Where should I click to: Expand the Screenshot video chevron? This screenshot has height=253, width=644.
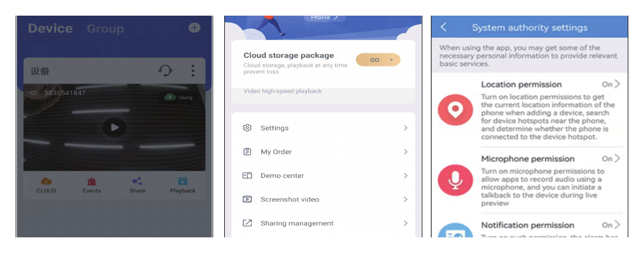coord(405,199)
